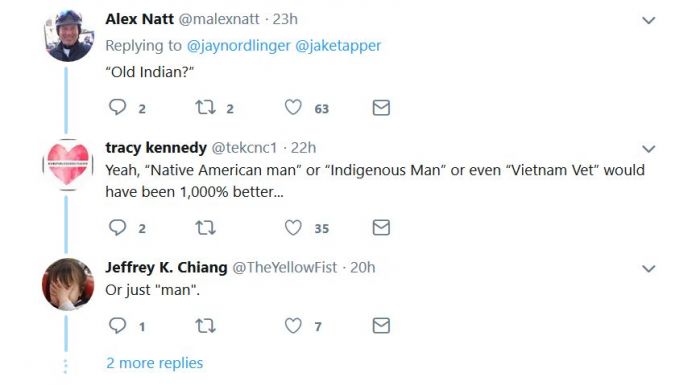700x385 pixels.
Task: Expand options chevron on tracy kennedy's tweet
Action: [648, 149]
